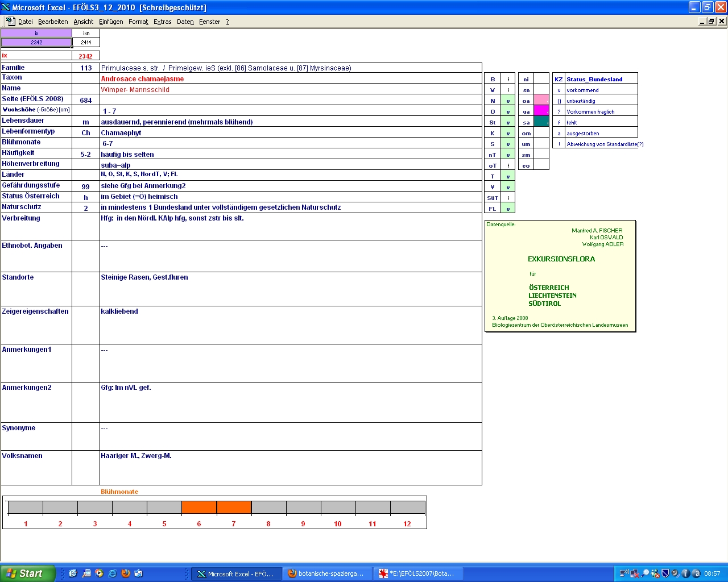The height and width of the screenshot is (582, 728).
Task: Click Volksnamen value Haariger M., Zwerg-M.
Action: (136, 456)
